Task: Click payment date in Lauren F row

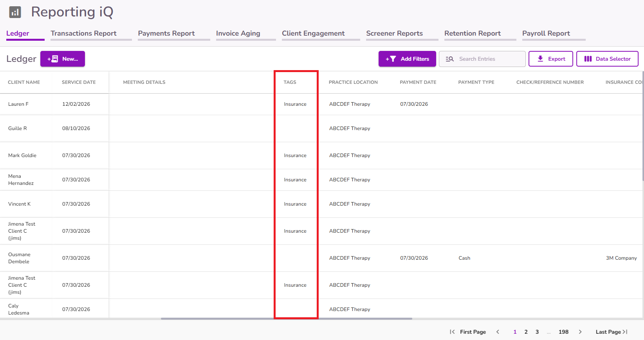Action: (x=414, y=104)
